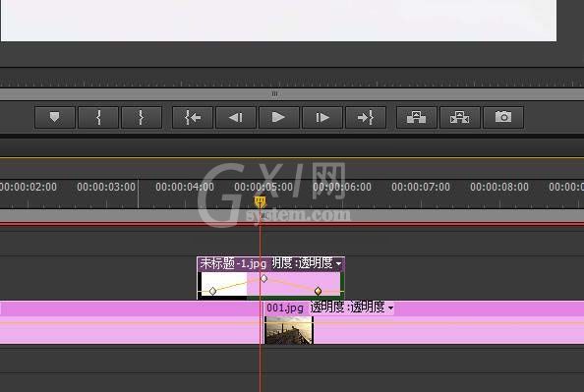This screenshot has width=584, height=392.
Task: Step forward one frame
Action: tap(322, 117)
